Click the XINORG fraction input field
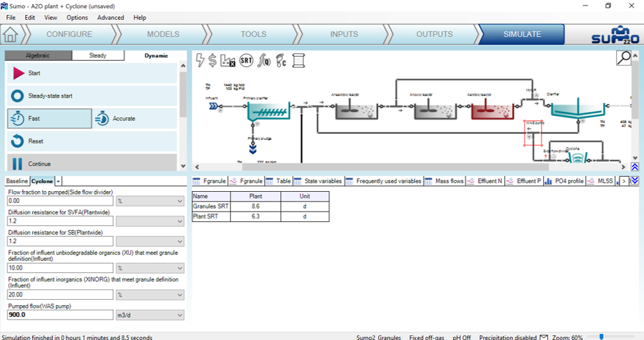Viewport: 644px width, 340px height. tap(60, 294)
